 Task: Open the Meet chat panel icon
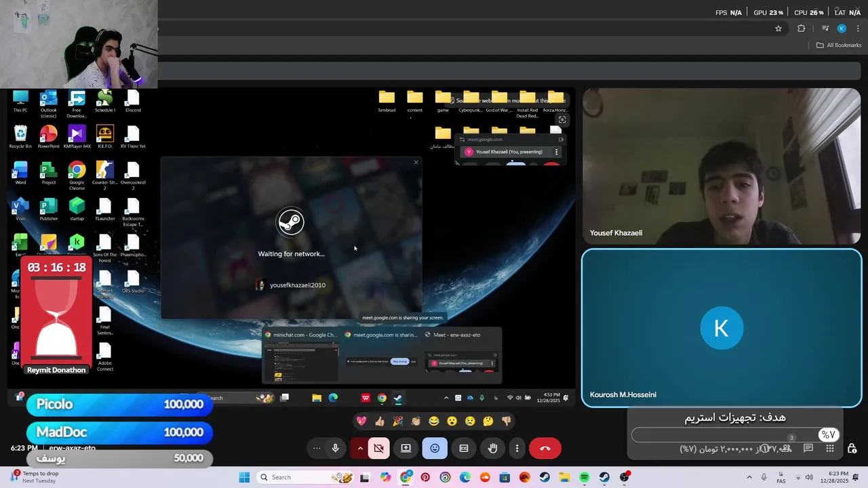click(x=808, y=448)
